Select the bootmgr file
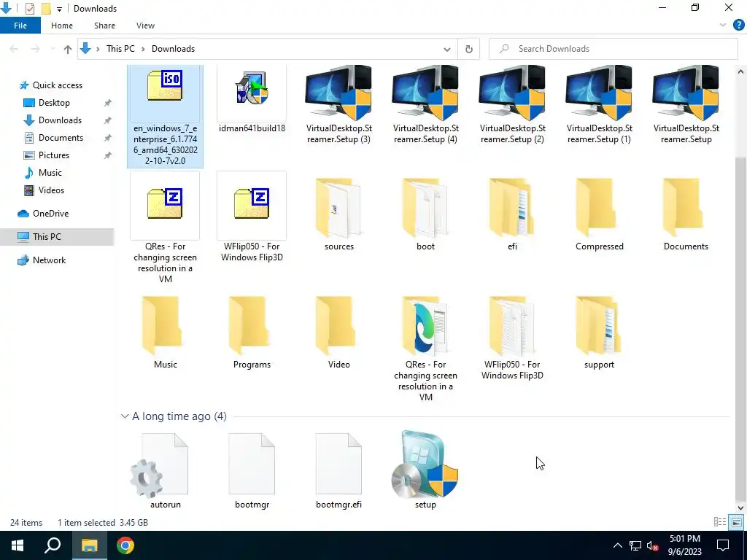Image resolution: width=747 pixels, height=560 pixels. point(252,470)
